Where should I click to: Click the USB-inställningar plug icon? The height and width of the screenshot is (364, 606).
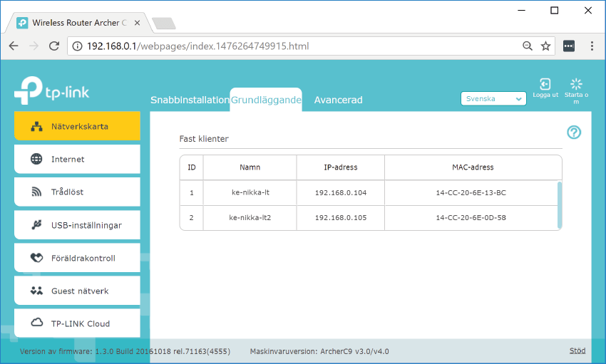36,225
